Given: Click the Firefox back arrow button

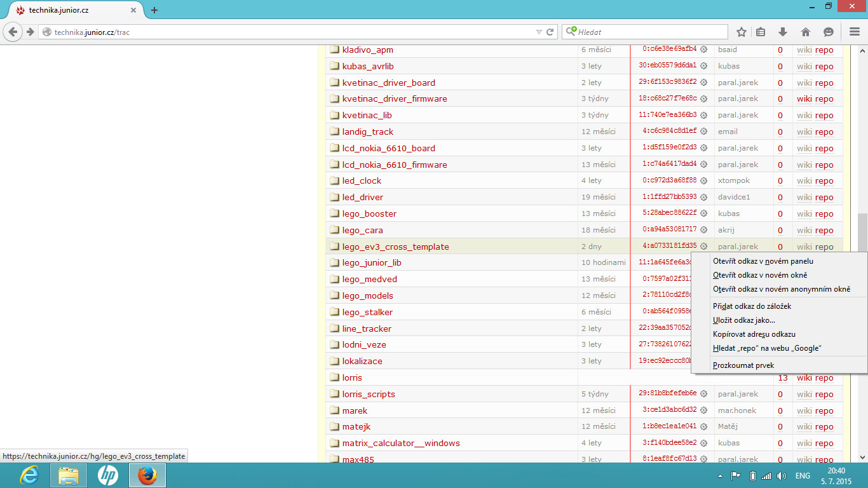Looking at the screenshot, I should [13, 32].
